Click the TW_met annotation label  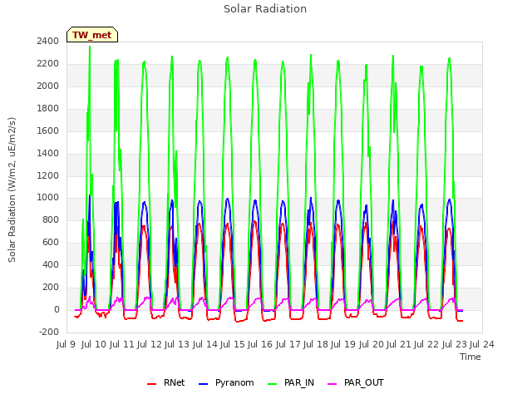click(92, 35)
